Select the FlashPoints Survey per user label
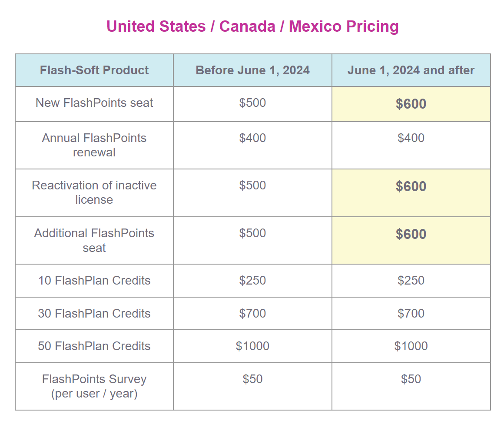504x424 pixels. [x=94, y=387]
